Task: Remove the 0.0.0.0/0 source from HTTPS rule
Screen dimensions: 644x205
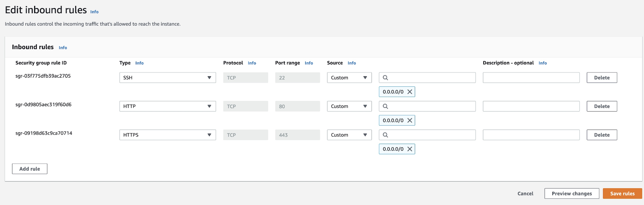Action: click(410, 149)
